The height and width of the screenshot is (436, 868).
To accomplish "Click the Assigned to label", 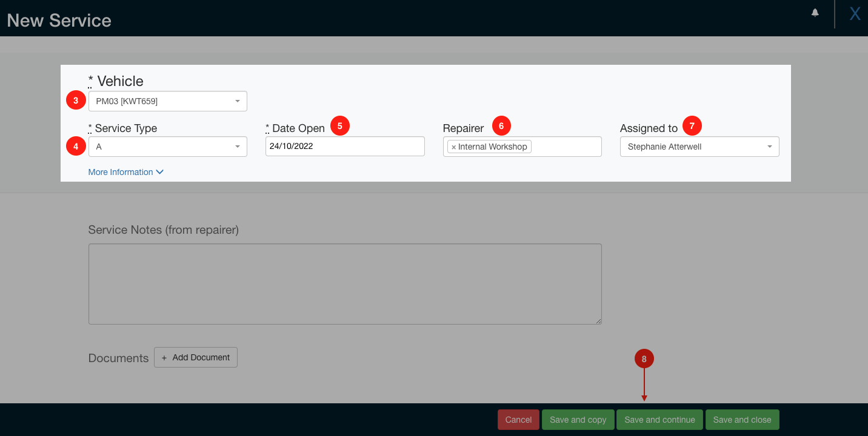I will (649, 128).
